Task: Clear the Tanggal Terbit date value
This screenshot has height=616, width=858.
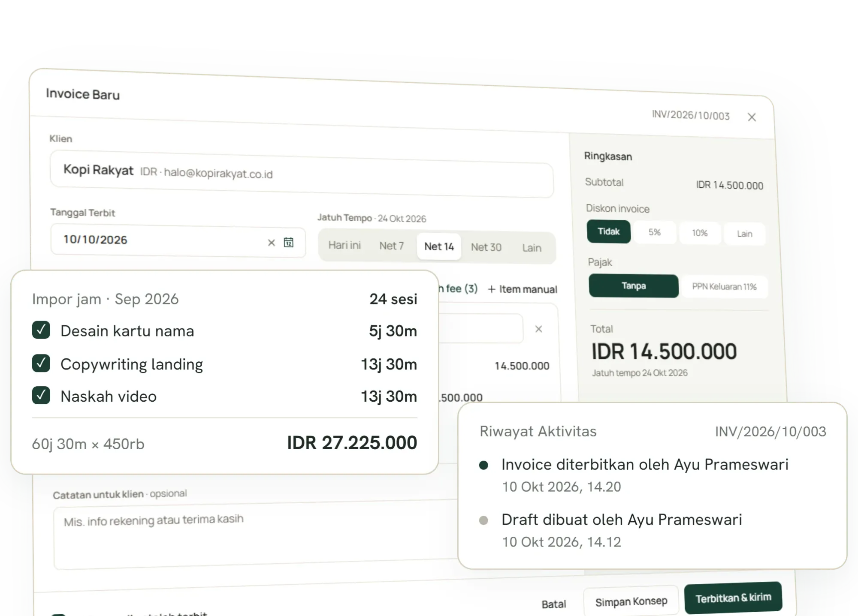Action: (x=271, y=243)
